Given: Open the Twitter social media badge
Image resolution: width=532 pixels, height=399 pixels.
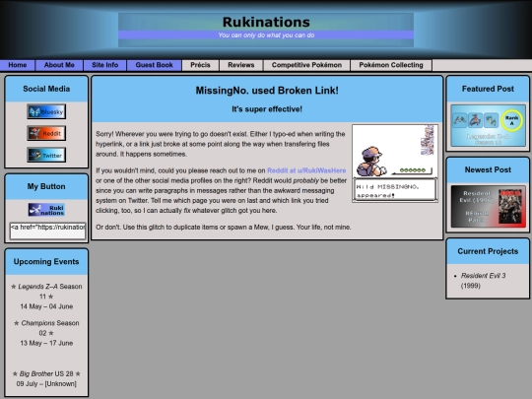Looking at the screenshot, I should [x=46, y=155].
